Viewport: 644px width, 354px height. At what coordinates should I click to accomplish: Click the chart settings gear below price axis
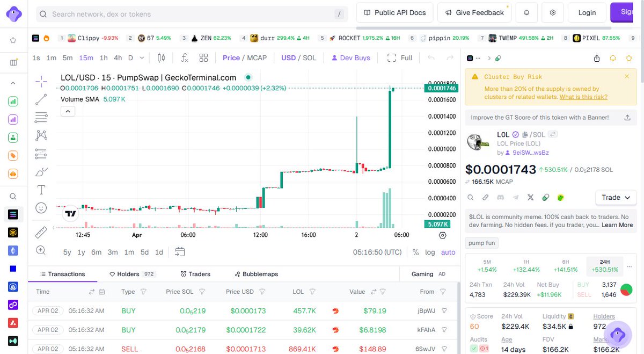click(443, 235)
